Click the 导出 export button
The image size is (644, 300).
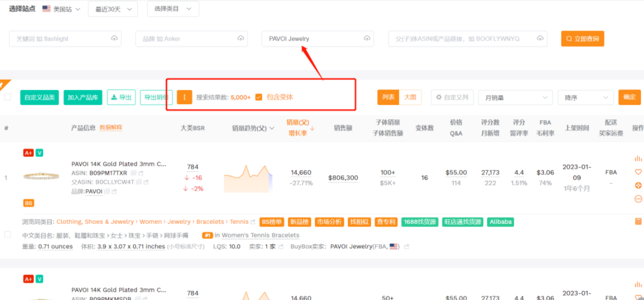pyautogui.click(x=121, y=97)
